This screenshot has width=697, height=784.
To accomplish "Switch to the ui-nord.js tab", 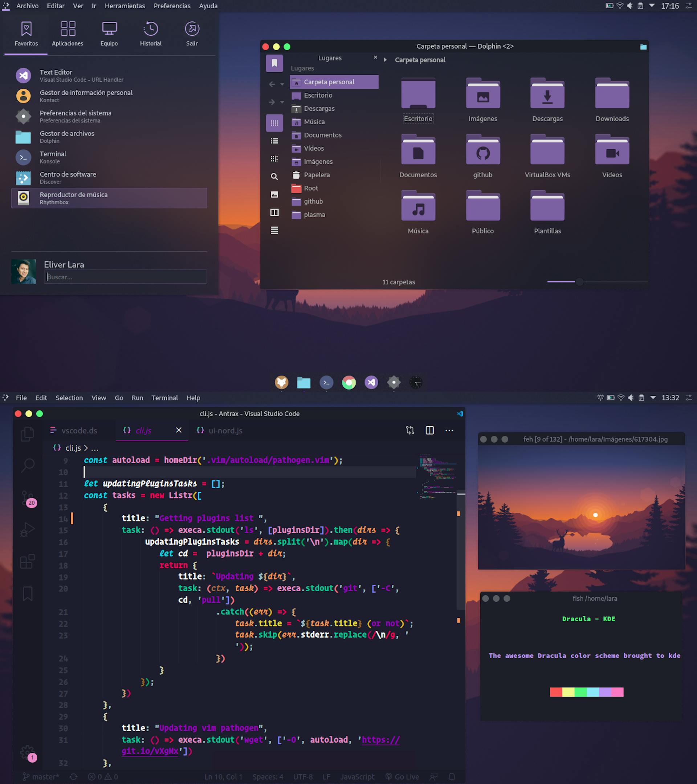I will coord(225,430).
